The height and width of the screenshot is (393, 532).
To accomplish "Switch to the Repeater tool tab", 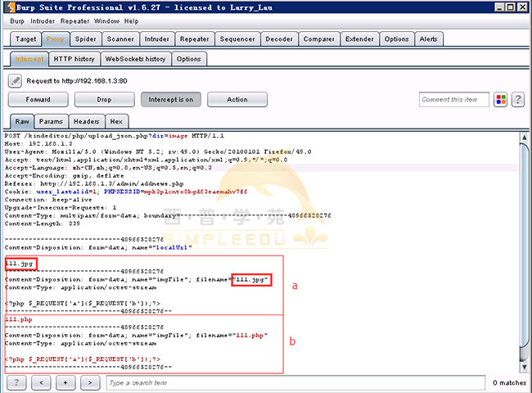I will click(195, 39).
